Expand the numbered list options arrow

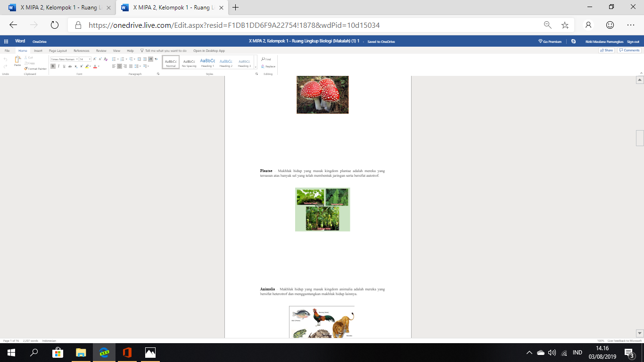tap(126, 59)
